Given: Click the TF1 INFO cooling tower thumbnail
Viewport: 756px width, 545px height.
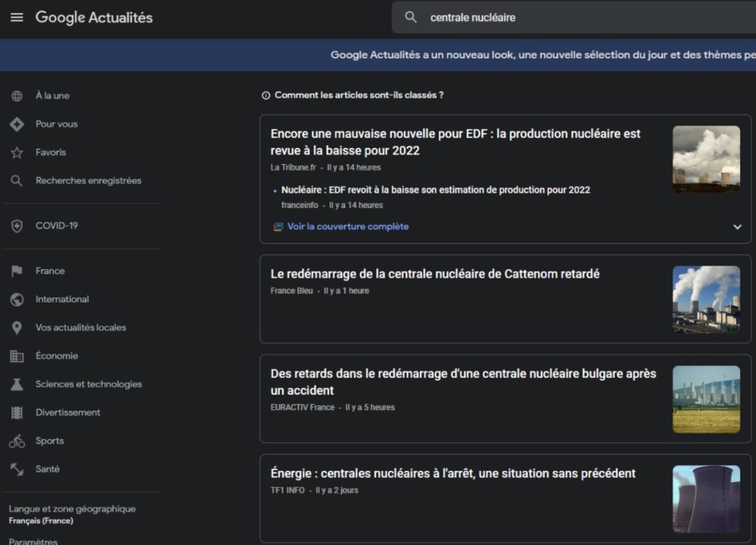Looking at the screenshot, I should click(x=706, y=499).
